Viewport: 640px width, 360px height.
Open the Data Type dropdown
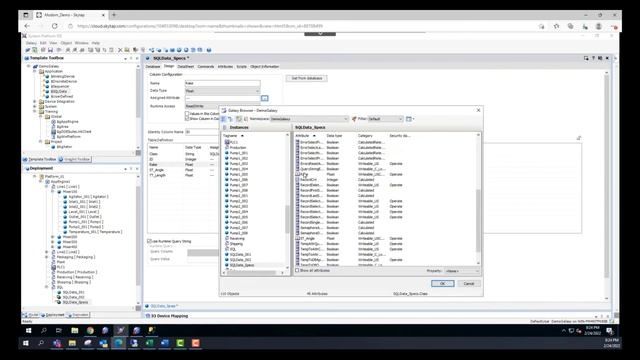pos(222,91)
